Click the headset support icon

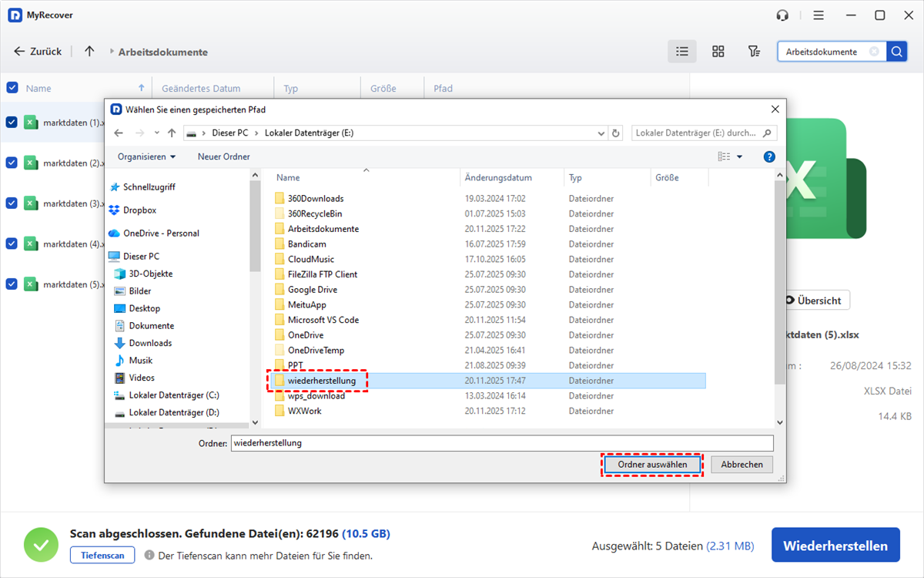coord(783,15)
